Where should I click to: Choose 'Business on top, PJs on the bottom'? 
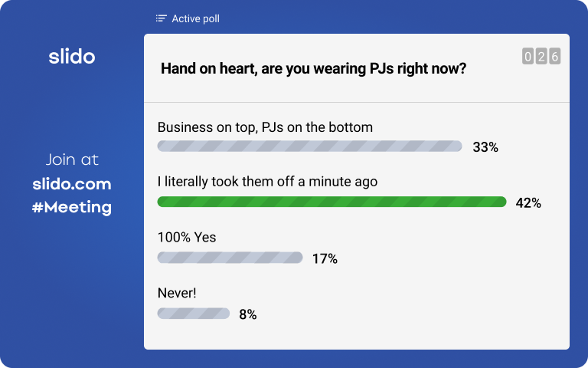[x=265, y=127]
